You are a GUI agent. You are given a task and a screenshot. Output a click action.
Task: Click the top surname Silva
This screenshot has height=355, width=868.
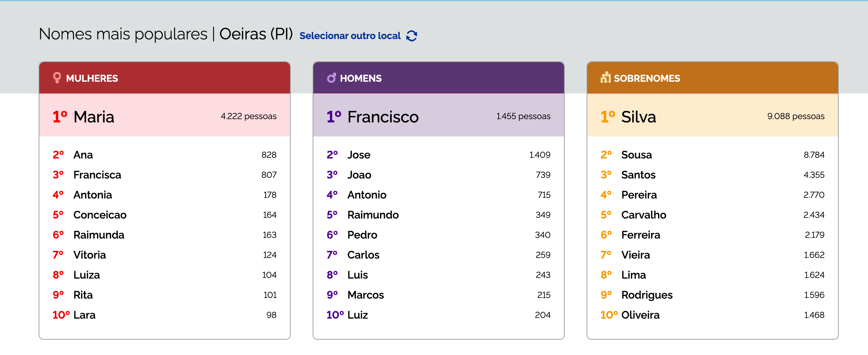638,117
